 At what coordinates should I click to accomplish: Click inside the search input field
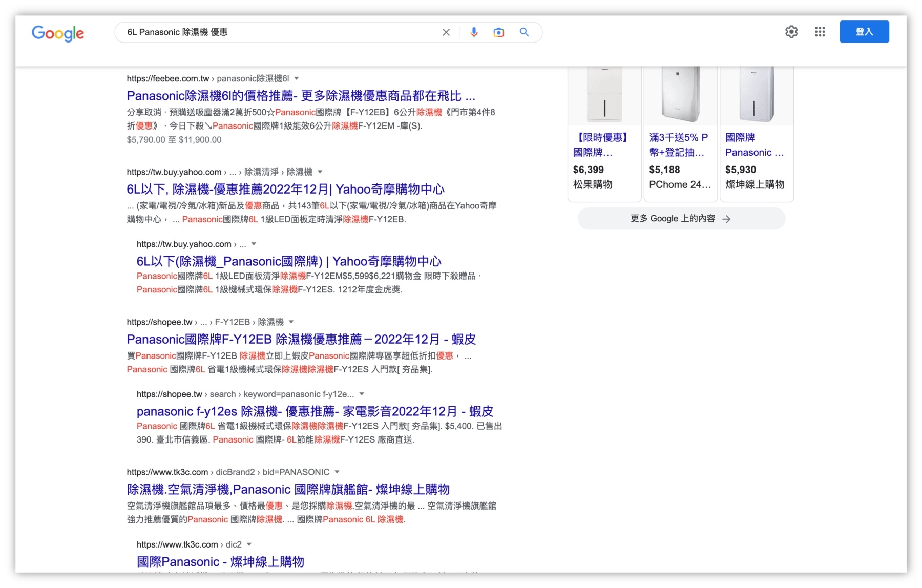[x=282, y=32]
